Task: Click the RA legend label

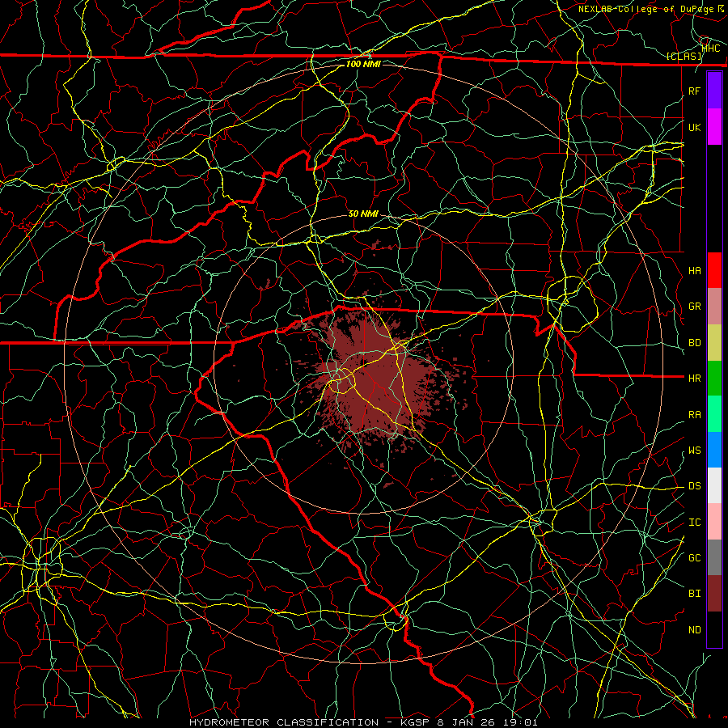Action: coord(694,415)
